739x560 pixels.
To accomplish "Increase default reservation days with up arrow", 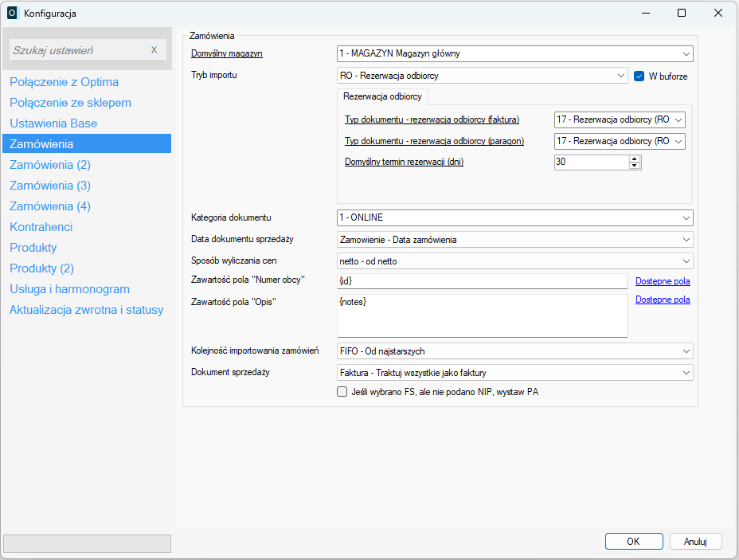I will (x=635, y=159).
